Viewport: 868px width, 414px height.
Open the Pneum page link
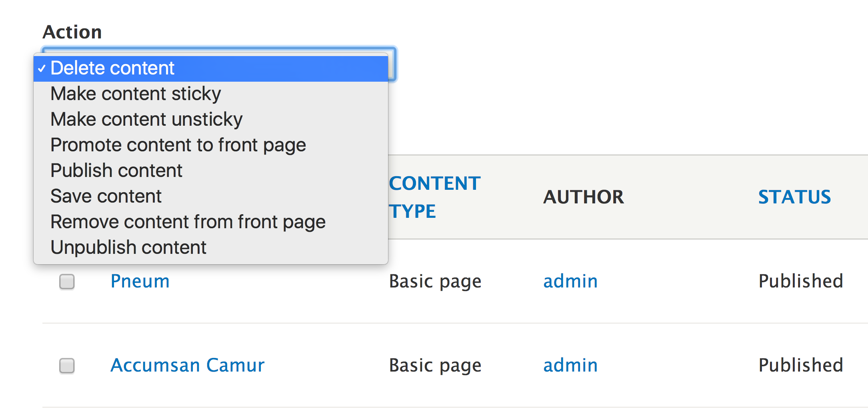140,281
